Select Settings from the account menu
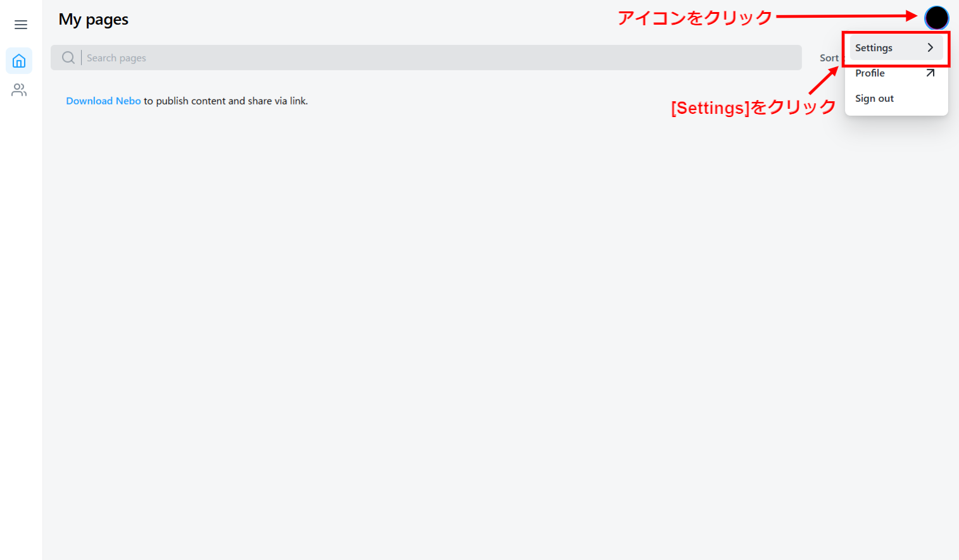The height and width of the screenshot is (560, 959). coord(874,48)
